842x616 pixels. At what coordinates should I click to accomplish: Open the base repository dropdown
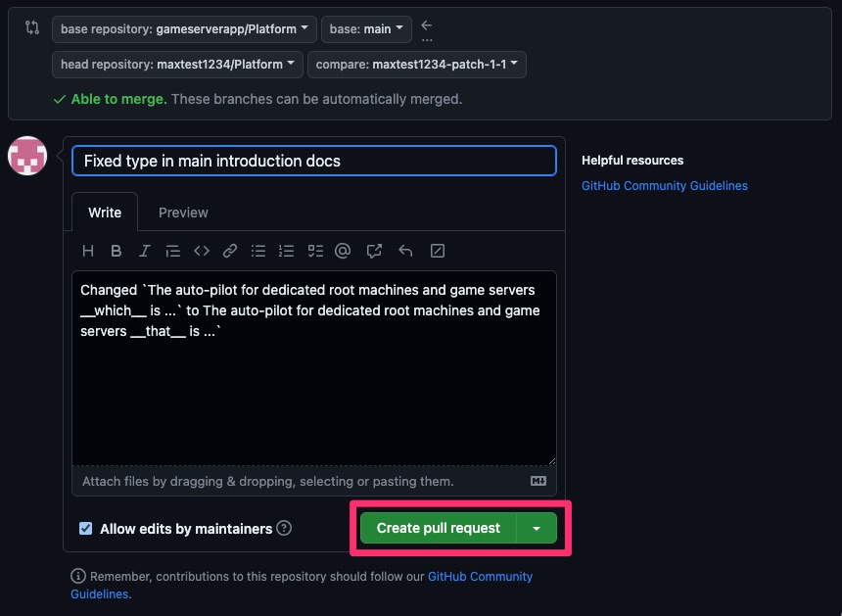pyautogui.click(x=184, y=29)
